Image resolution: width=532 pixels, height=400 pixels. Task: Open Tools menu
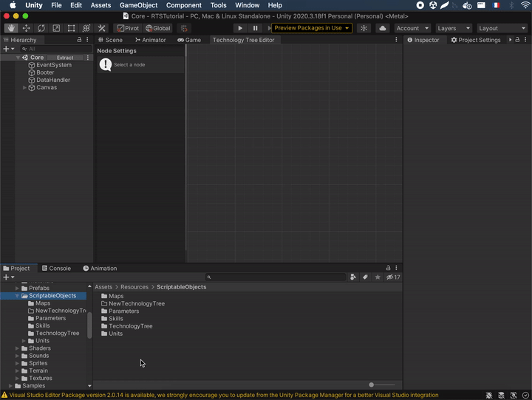coord(218,5)
